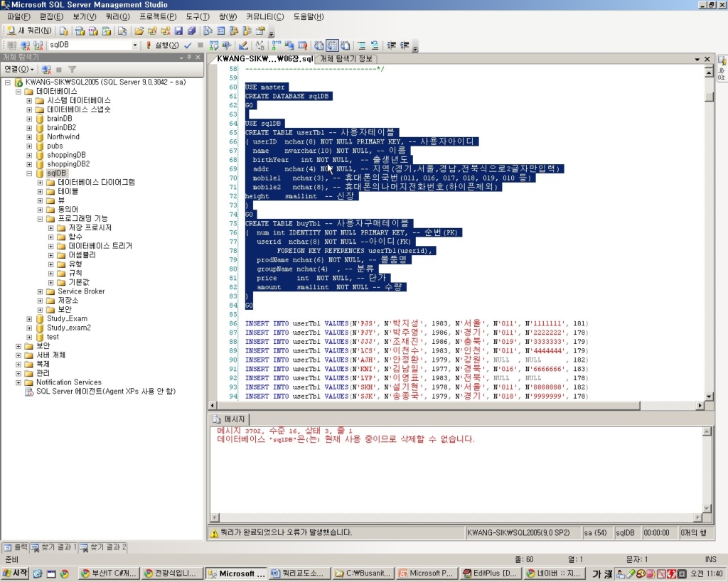The height and width of the screenshot is (582, 728).
Task: Click the Open File folder icon
Action: pos(139,31)
